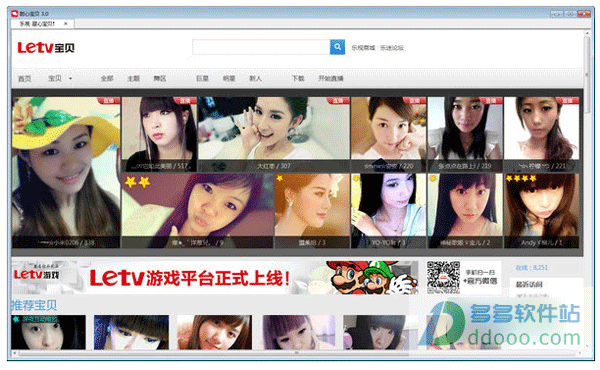Click the four gold stars on the Andy thumbnail
Viewport: 600px width, 370px height.
point(521,178)
